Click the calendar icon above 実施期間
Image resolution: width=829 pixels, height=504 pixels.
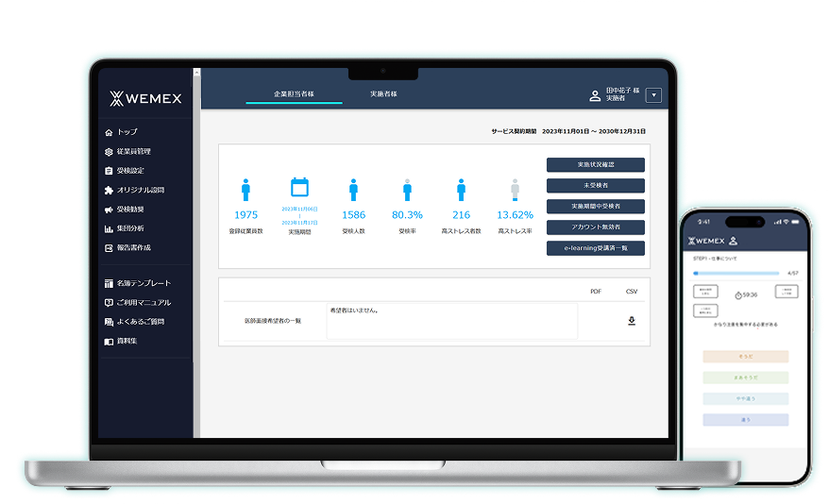(x=299, y=187)
